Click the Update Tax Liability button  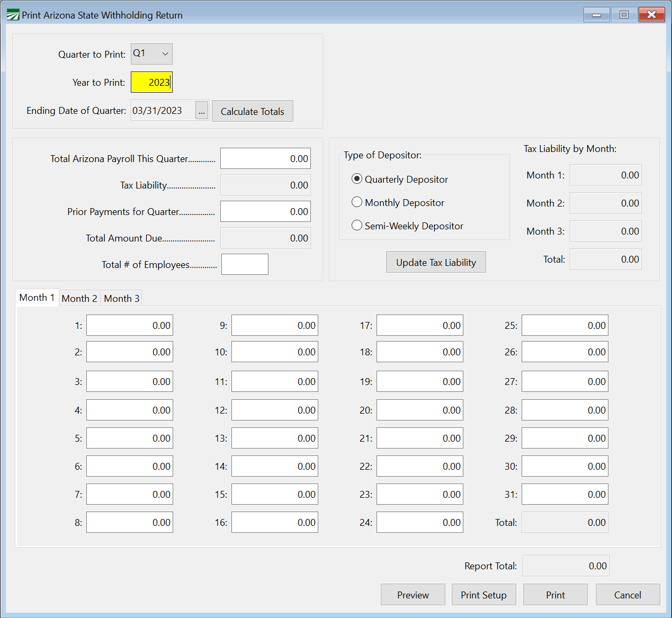click(x=435, y=262)
